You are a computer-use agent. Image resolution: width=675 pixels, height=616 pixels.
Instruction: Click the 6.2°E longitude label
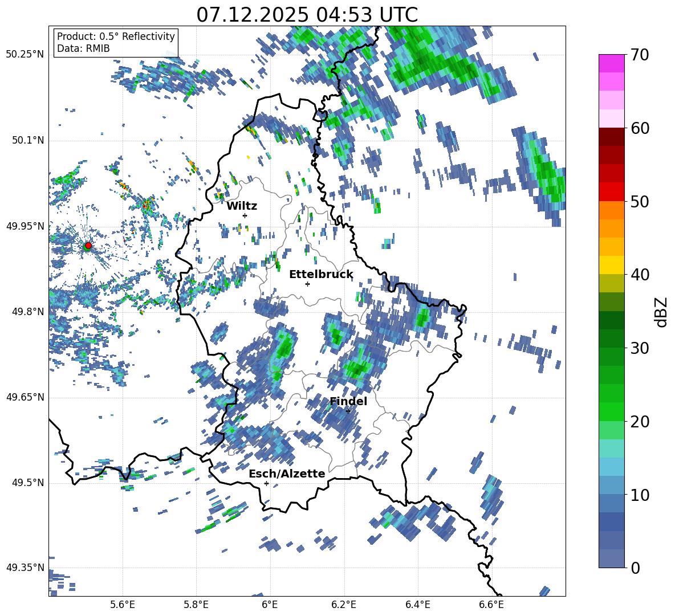pyautogui.click(x=344, y=605)
